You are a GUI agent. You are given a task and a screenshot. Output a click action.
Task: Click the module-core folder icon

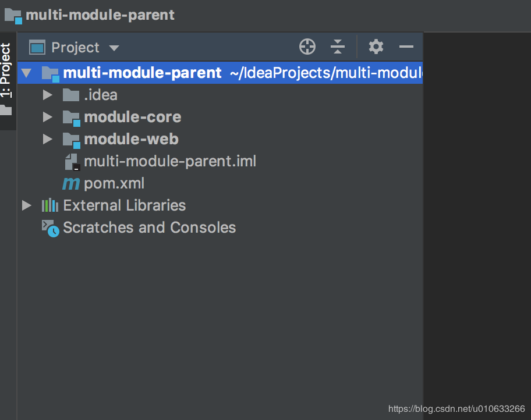point(71,118)
